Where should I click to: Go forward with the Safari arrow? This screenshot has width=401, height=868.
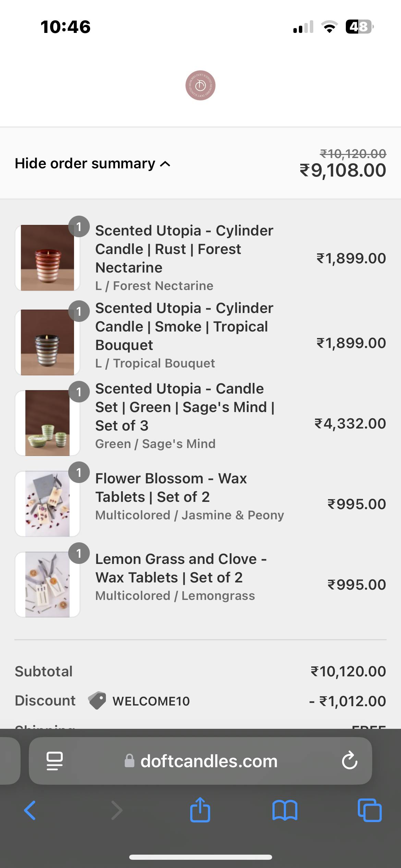pyautogui.click(x=117, y=810)
